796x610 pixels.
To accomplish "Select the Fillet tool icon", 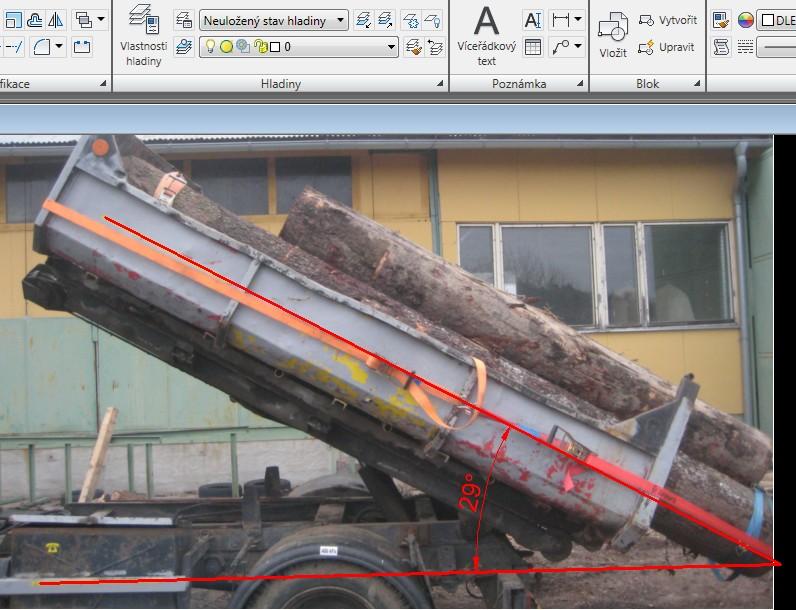I will (x=42, y=47).
